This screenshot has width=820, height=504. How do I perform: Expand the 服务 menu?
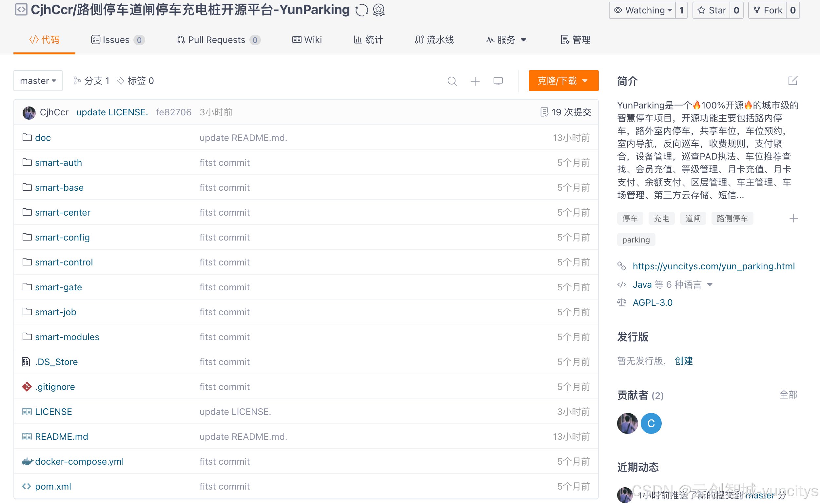coord(506,40)
